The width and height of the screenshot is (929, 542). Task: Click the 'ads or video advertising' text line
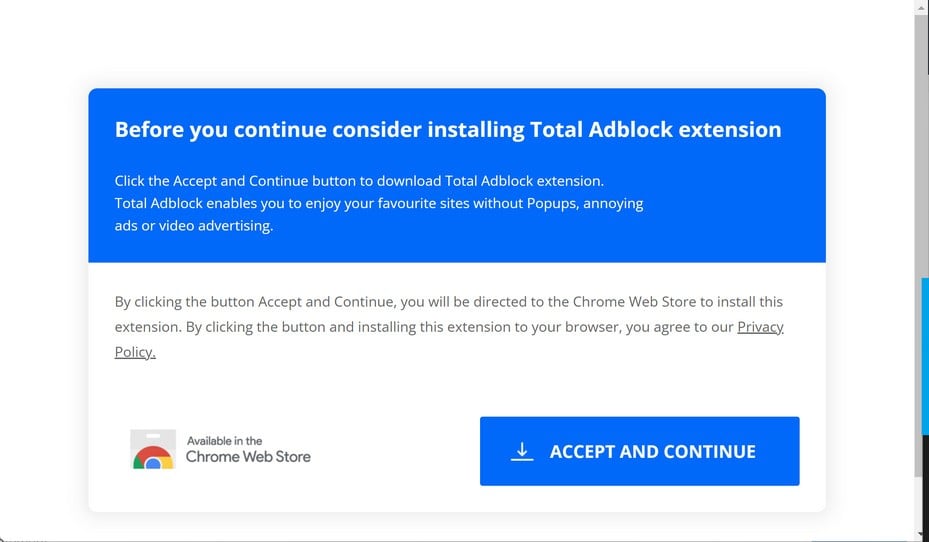(193, 225)
